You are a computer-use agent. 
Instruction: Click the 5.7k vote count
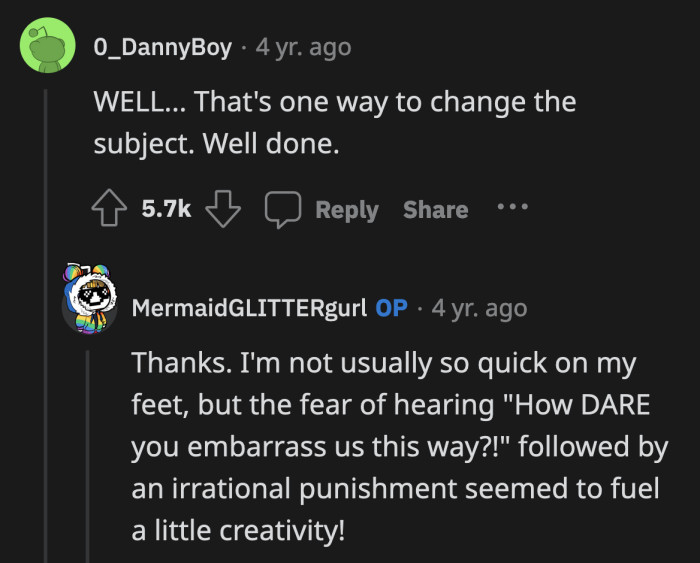coord(165,209)
